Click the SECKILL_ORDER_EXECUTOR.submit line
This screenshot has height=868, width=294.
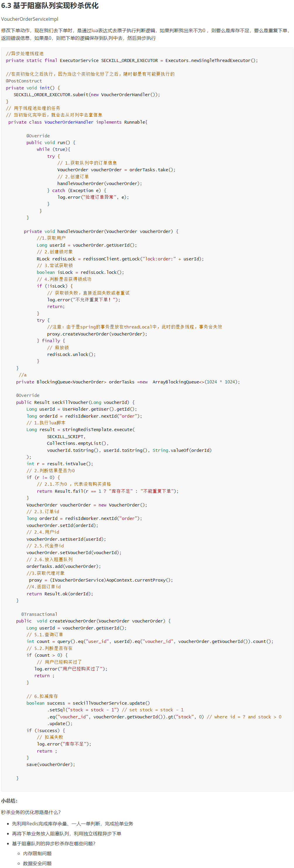click(87, 95)
